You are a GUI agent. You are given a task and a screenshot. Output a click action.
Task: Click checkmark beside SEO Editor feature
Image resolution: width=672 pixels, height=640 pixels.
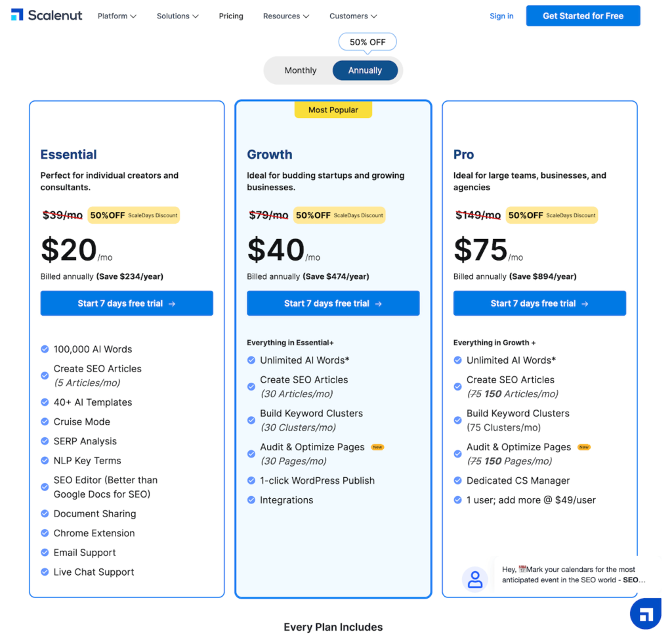pyautogui.click(x=45, y=487)
